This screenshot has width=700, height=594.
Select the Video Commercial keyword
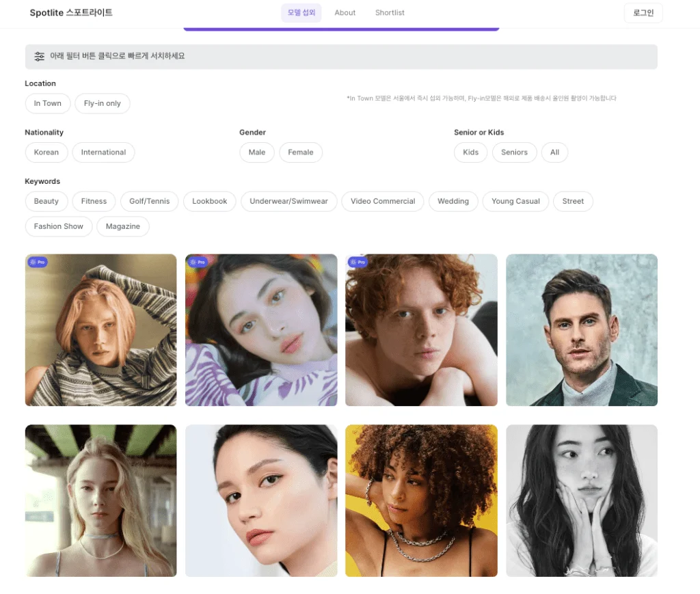pyautogui.click(x=383, y=201)
